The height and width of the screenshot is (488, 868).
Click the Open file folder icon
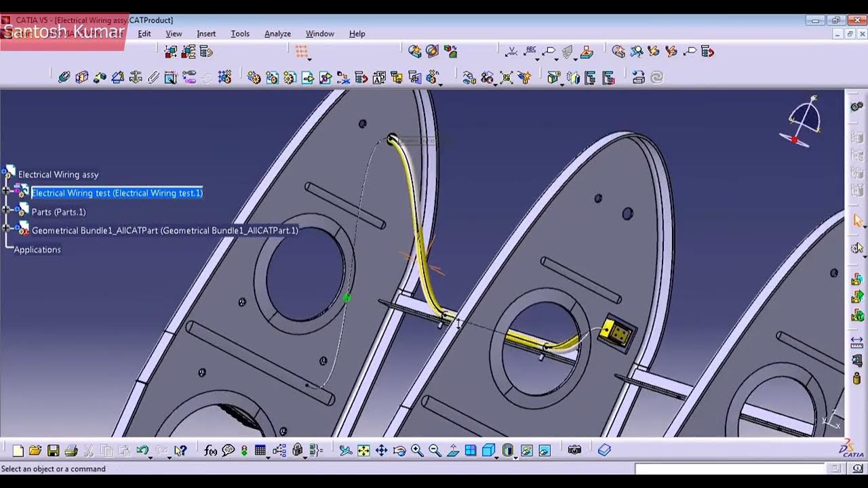(x=35, y=450)
